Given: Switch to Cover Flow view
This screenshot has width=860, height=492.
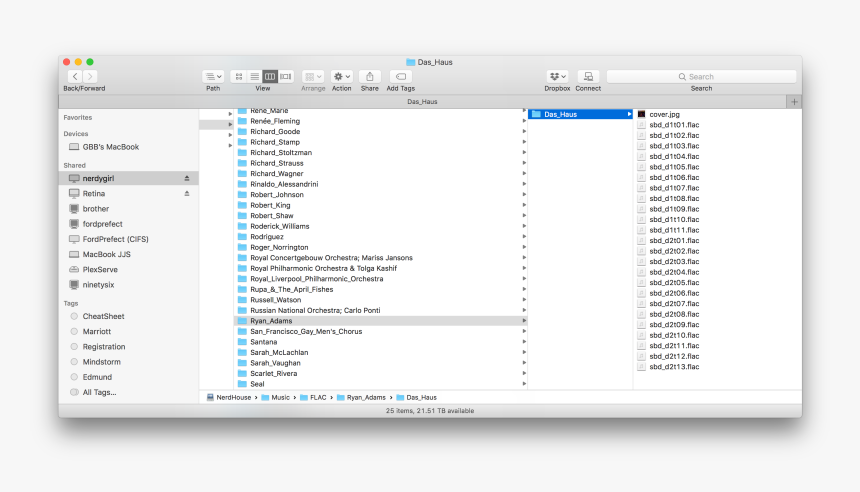Looking at the screenshot, I should point(286,77).
